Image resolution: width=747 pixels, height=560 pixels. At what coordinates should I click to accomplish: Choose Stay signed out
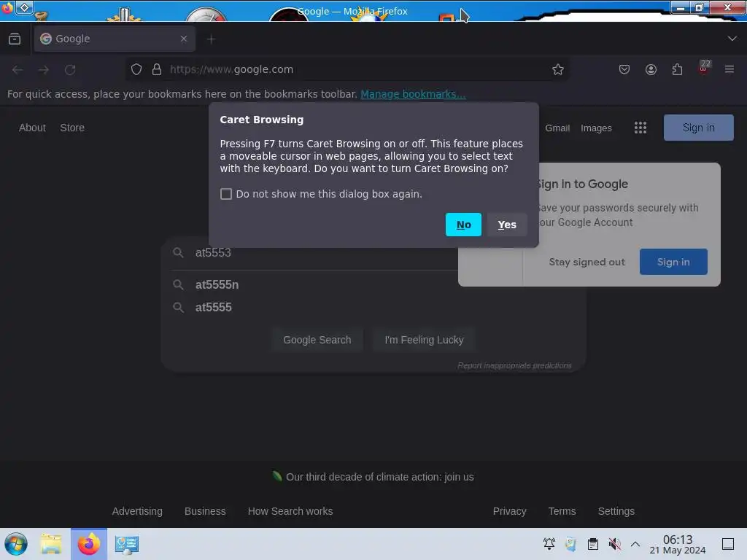click(587, 262)
